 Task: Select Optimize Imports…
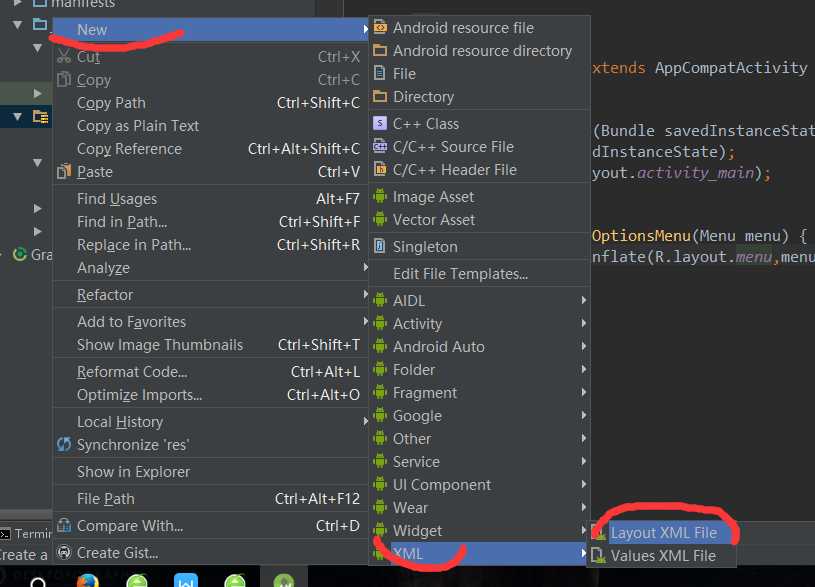click(x=211, y=395)
